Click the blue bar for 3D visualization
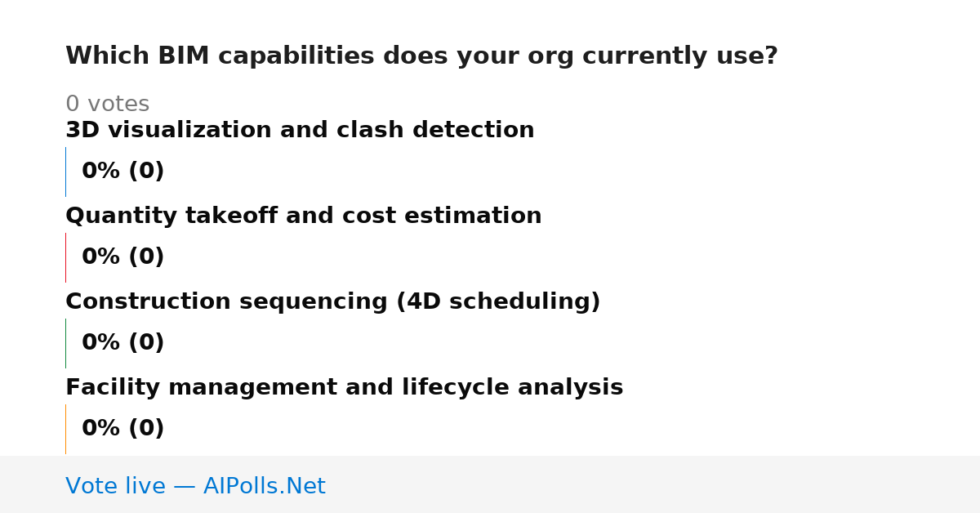Screen dimensions: 980x513 point(65,172)
